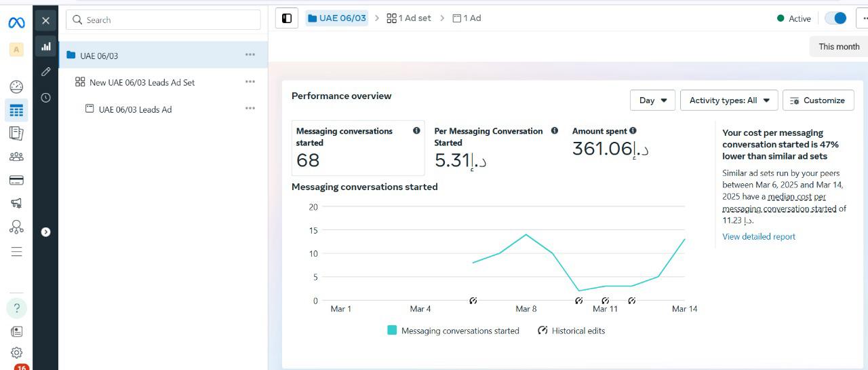Show info for Per Messaging Conversation Started
This screenshot has height=370, width=868.
[x=555, y=131]
